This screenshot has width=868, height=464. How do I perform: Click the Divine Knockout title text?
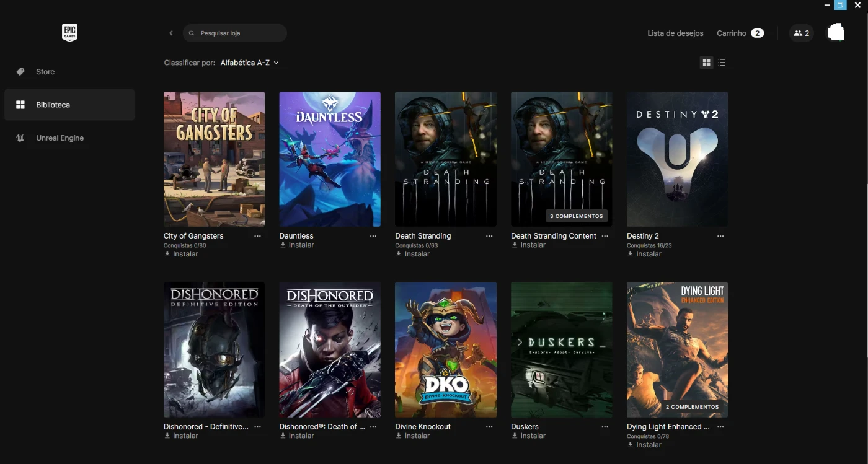point(423,427)
